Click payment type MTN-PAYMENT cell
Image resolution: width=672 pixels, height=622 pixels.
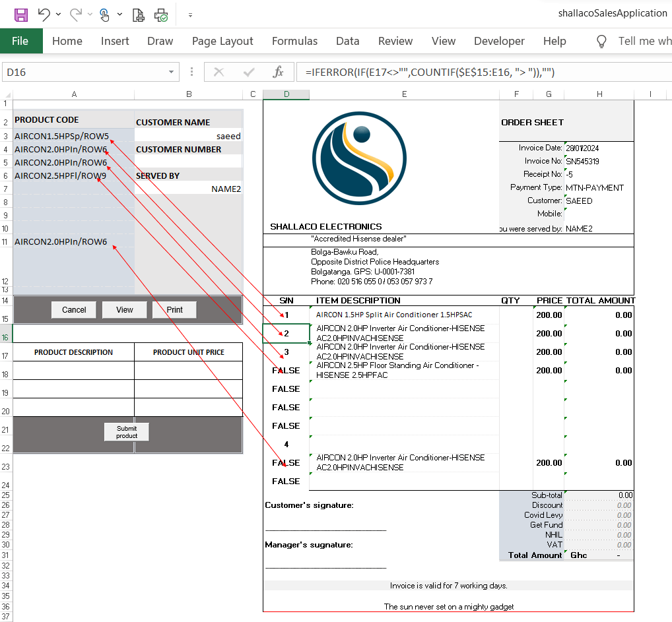(599, 187)
